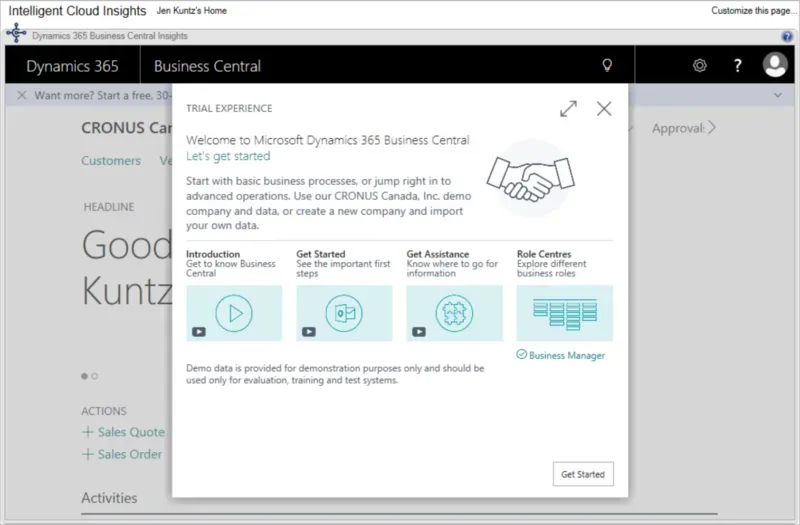
Task: Create a new Sales Order
Action: [x=122, y=454]
